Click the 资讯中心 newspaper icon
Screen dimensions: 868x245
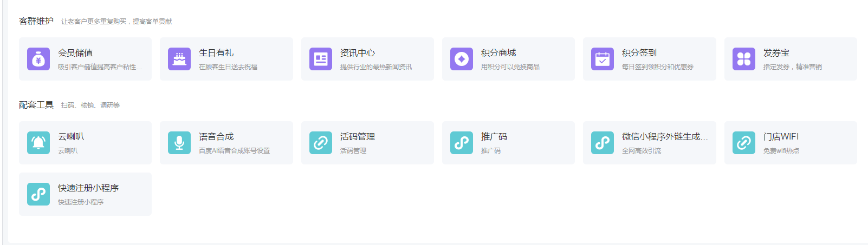[321, 59]
